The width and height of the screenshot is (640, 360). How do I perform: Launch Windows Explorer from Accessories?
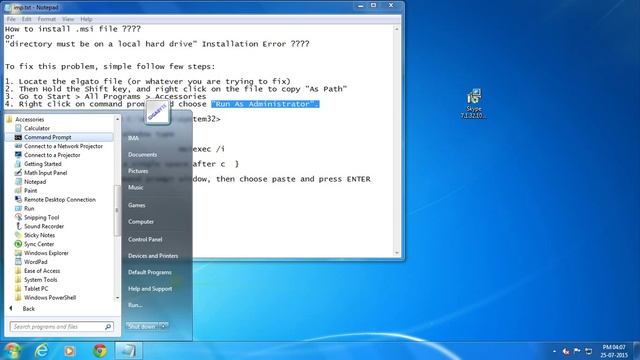point(42,253)
